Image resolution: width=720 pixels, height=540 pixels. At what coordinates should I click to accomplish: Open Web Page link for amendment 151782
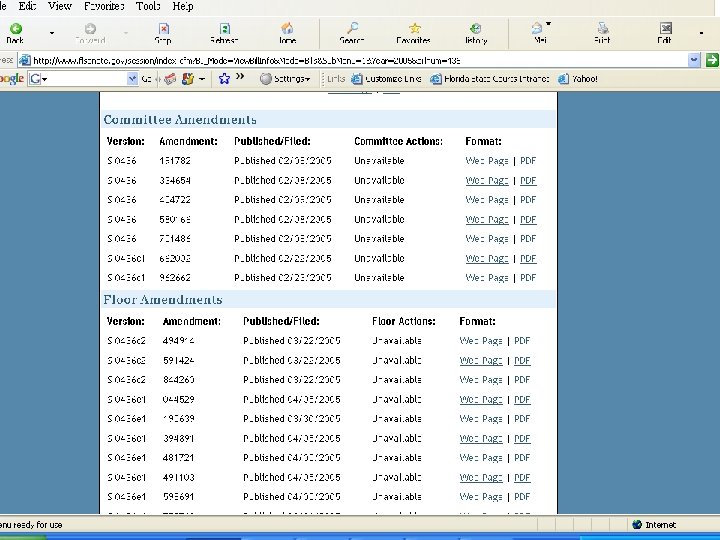click(486, 161)
